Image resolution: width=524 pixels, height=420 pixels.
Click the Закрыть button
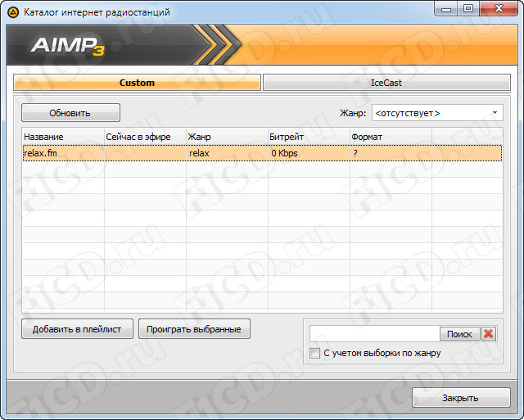(461, 398)
